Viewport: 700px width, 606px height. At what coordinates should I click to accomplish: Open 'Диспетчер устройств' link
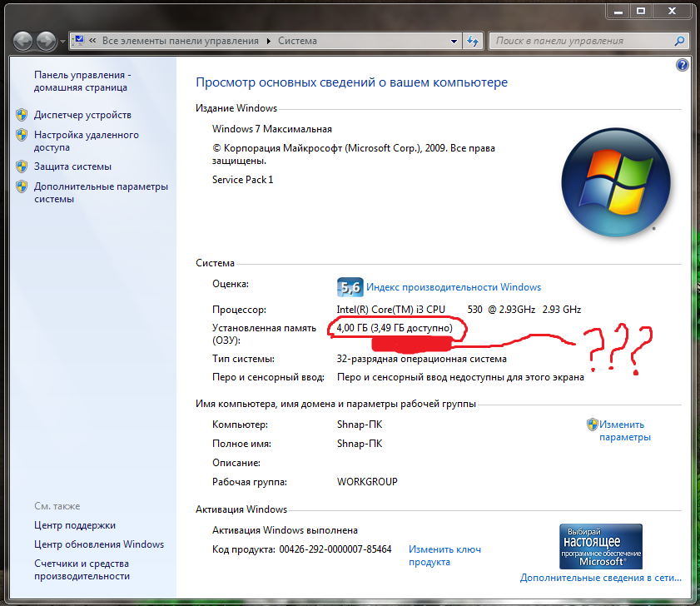coord(82,115)
